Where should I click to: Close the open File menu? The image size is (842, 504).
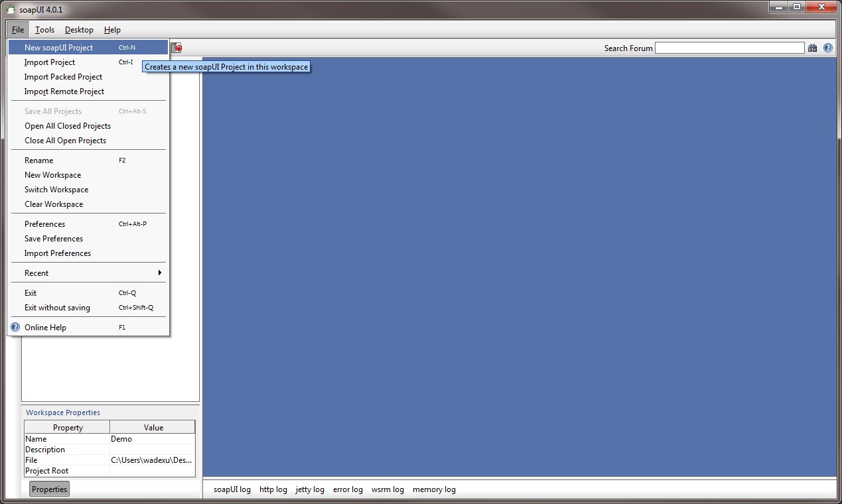pos(17,30)
